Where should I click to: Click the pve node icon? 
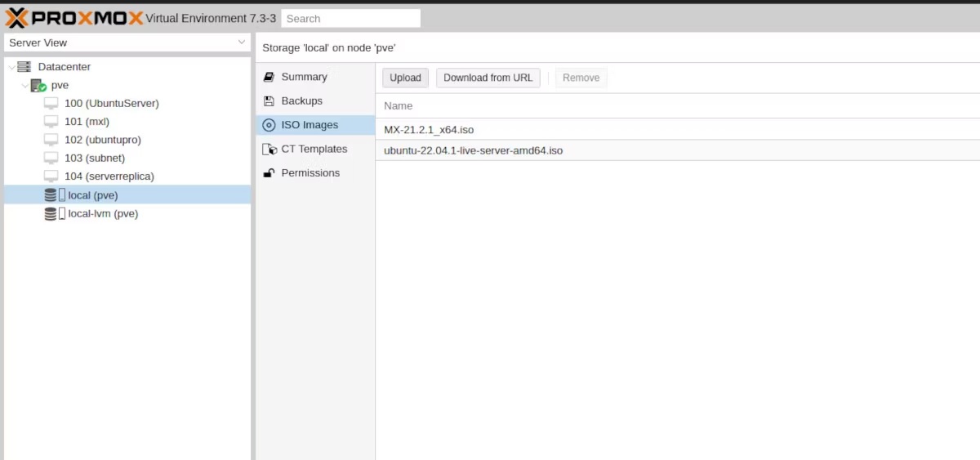tap(38, 85)
